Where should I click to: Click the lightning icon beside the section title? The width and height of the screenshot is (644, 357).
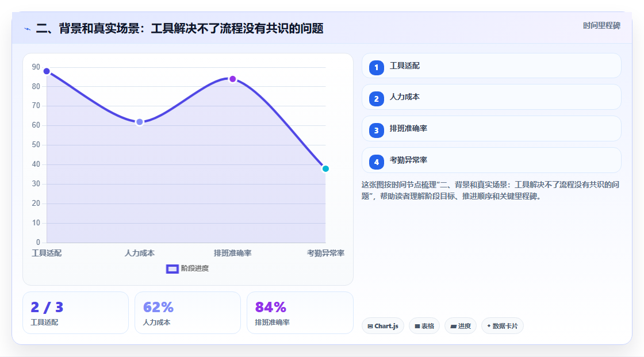pos(28,29)
